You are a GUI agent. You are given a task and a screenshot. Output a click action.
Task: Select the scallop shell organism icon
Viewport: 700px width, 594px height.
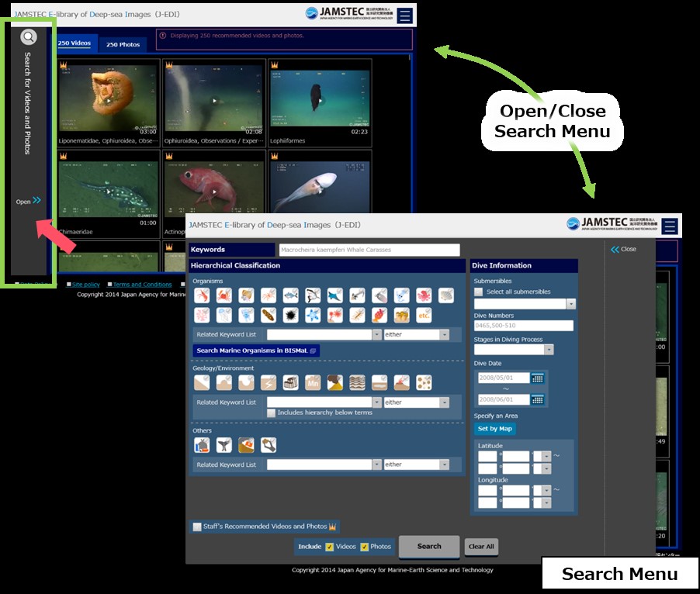pyautogui.click(x=446, y=295)
